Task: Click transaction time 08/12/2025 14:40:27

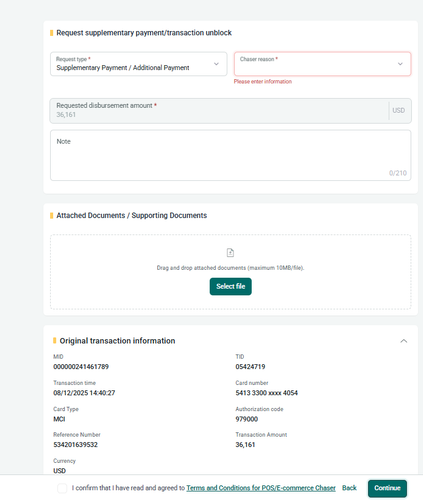Action: point(84,393)
